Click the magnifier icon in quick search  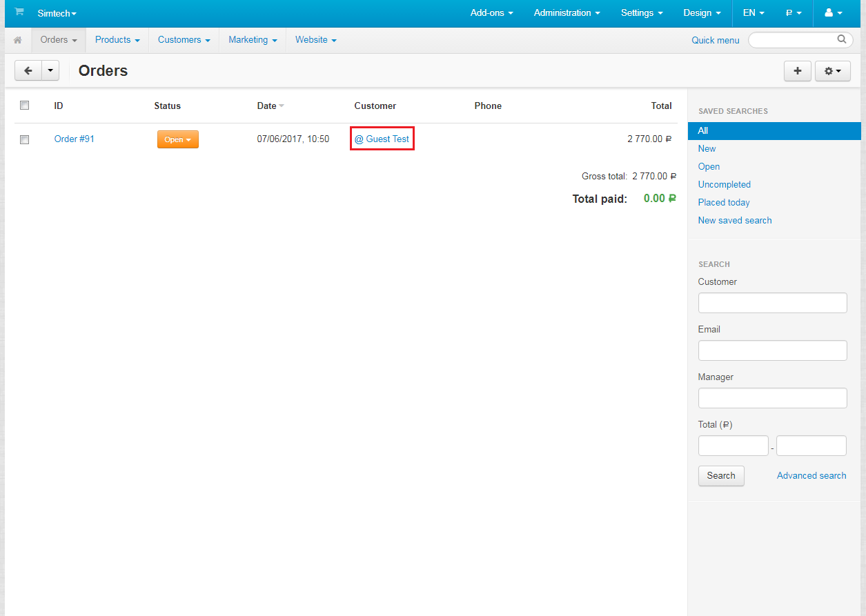coord(842,39)
